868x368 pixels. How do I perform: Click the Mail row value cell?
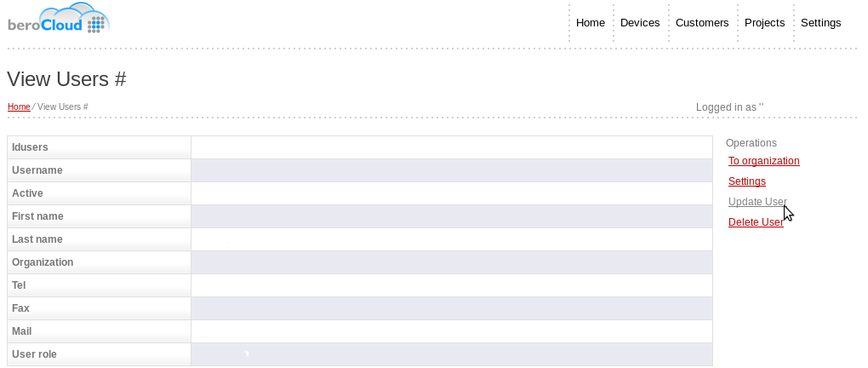click(x=452, y=331)
